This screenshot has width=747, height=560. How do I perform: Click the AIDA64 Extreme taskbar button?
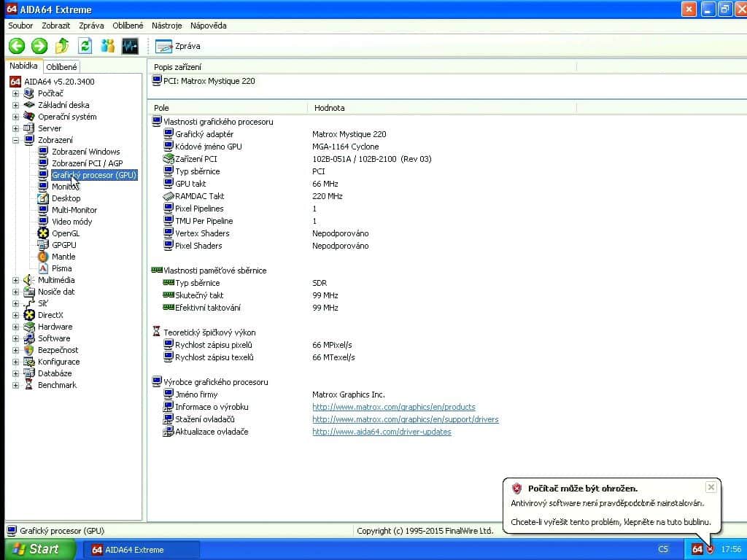click(141, 550)
